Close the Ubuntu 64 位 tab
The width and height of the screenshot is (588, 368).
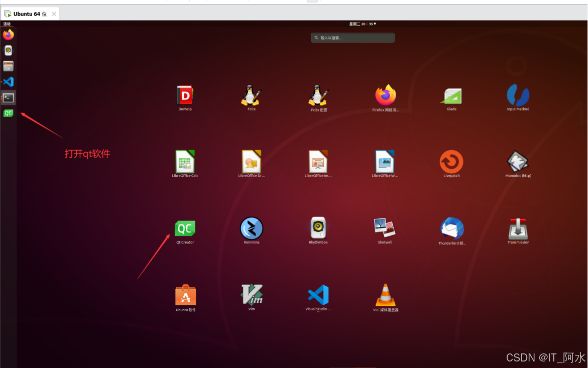point(54,14)
